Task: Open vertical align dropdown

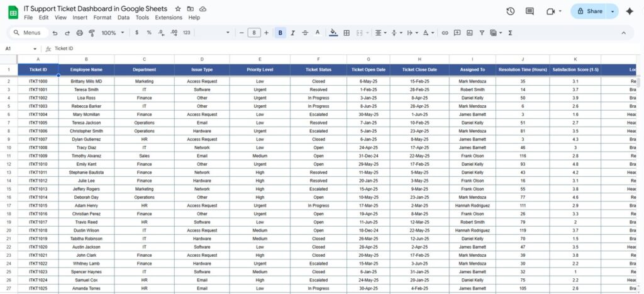Action: coord(396,33)
